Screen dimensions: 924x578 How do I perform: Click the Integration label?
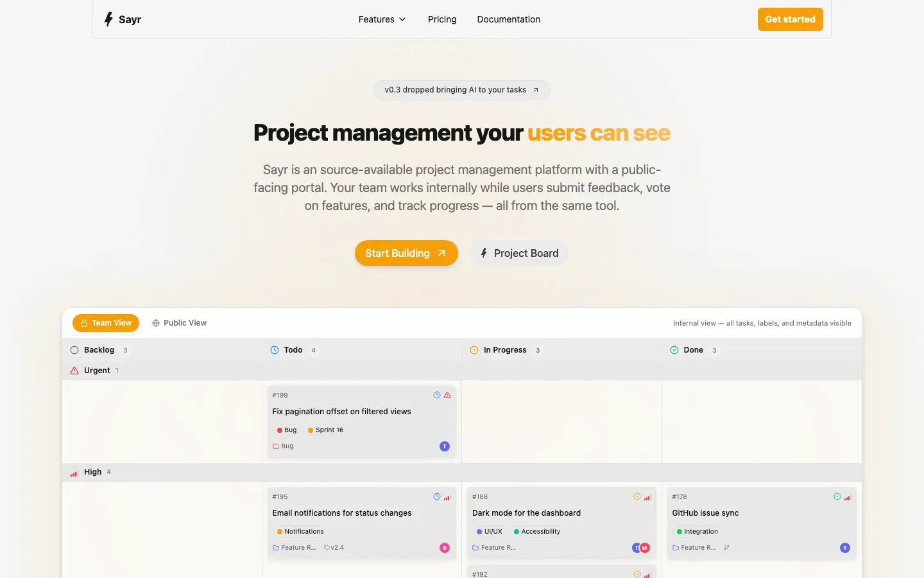(x=697, y=532)
